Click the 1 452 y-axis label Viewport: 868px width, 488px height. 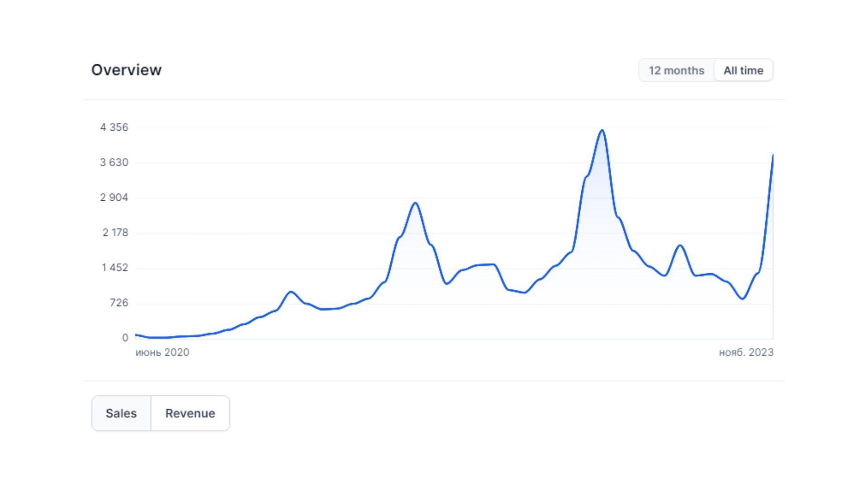pyautogui.click(x=115, y=268)
